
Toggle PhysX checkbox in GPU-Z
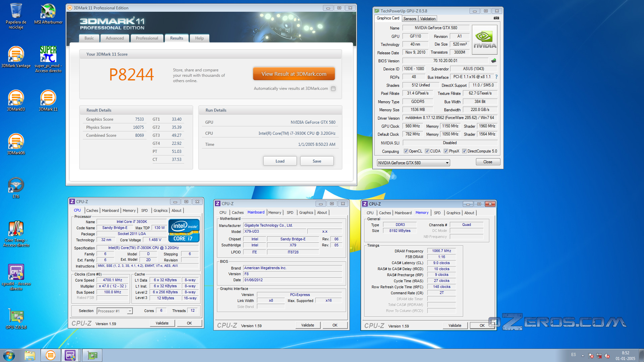coord(446,151)
